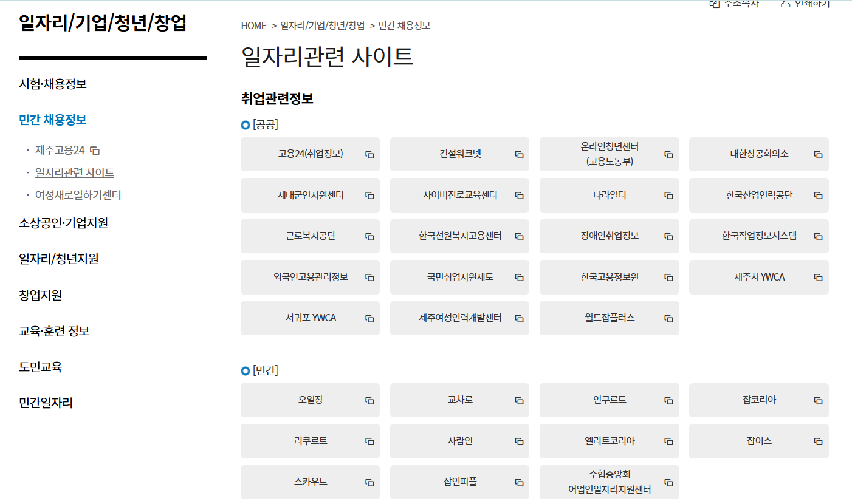Click the external-link icon on 건설워크넷 card
The image size is (852, 504).
tap(519, 154)
